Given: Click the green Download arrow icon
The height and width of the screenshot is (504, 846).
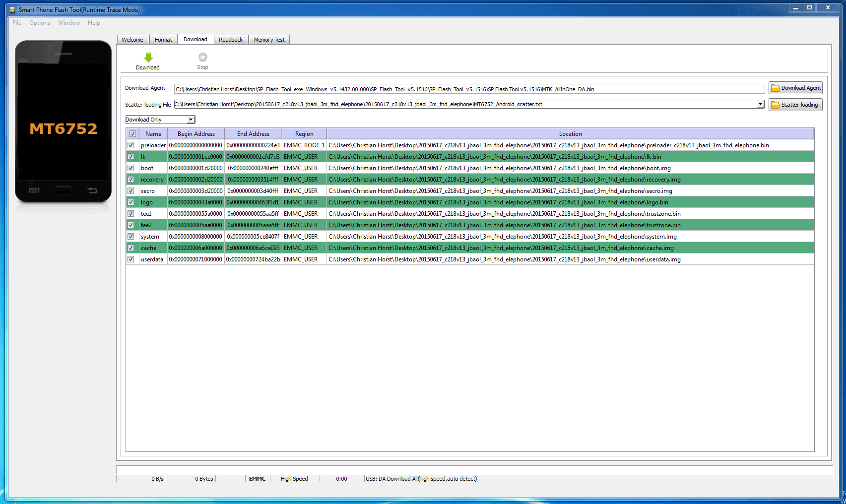Looking at the screenshot, I should coord(148,58).
